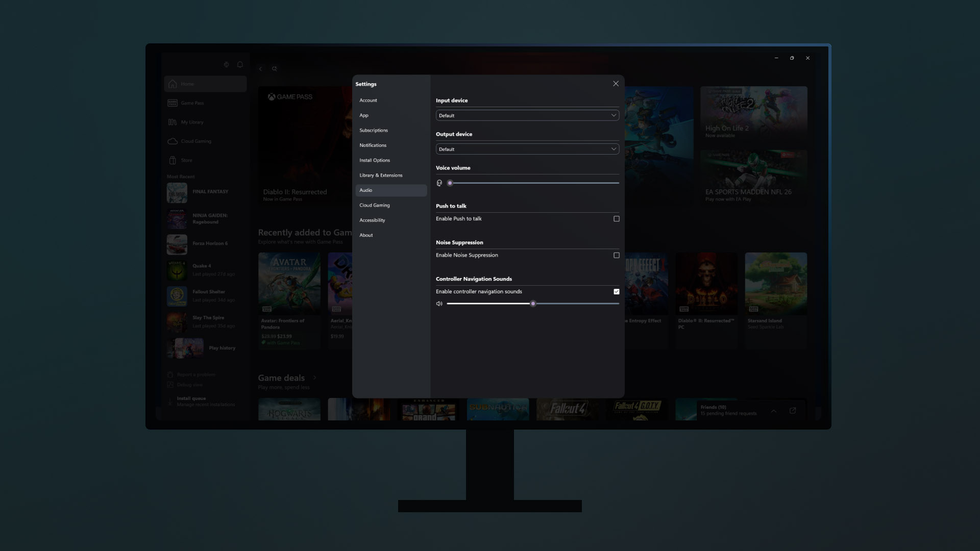Switch to the Accessibility settings section
980x551 pixels.
[x=372, y=220]
